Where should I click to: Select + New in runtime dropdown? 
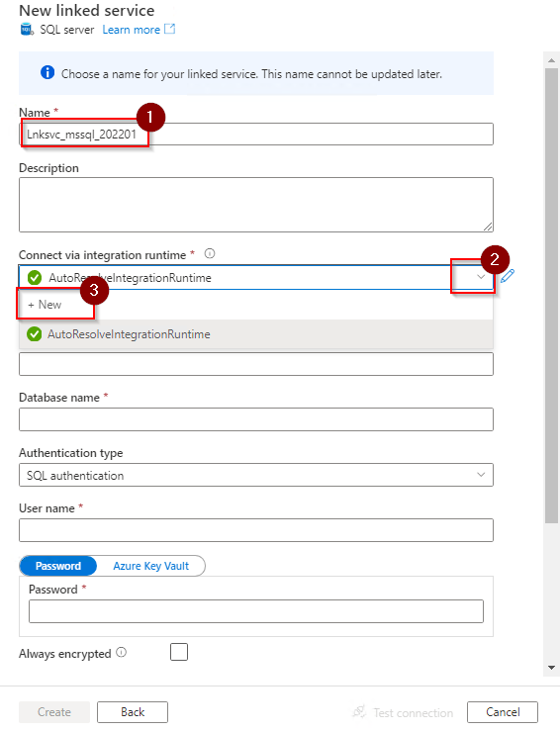(x=45, y=305)
